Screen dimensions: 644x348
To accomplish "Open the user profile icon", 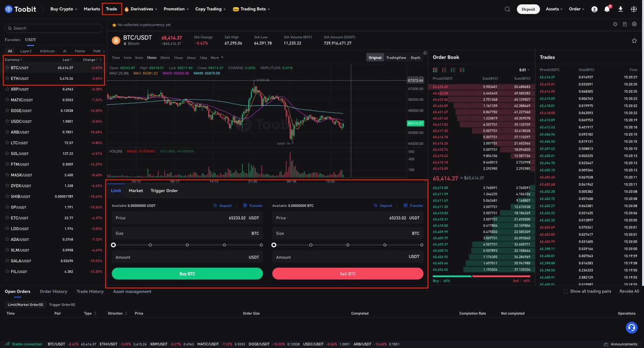I will coord(594,9).
